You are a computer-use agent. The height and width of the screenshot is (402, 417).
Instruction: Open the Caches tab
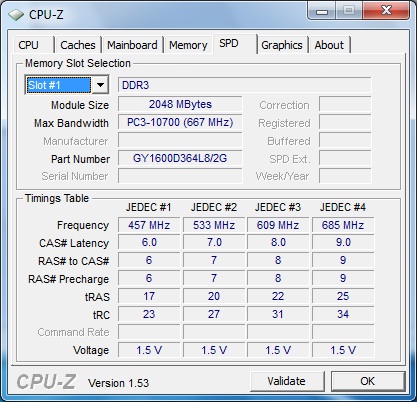click(78, 45)
